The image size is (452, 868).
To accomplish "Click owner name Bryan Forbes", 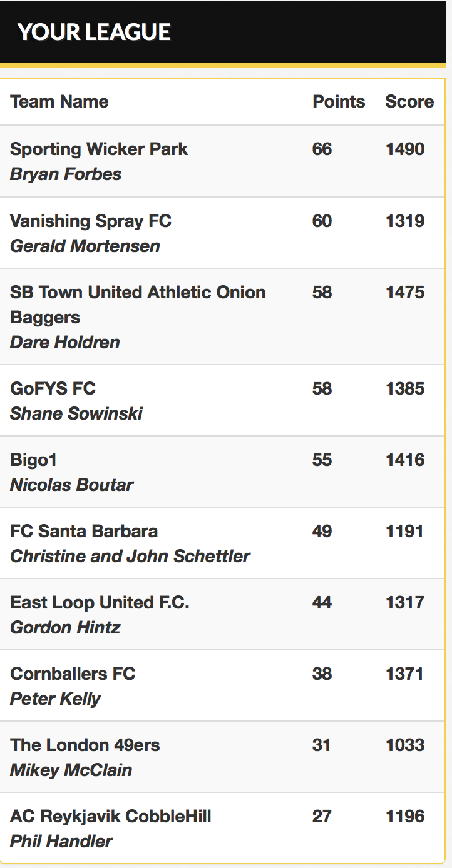I will [x=66, y=174].
